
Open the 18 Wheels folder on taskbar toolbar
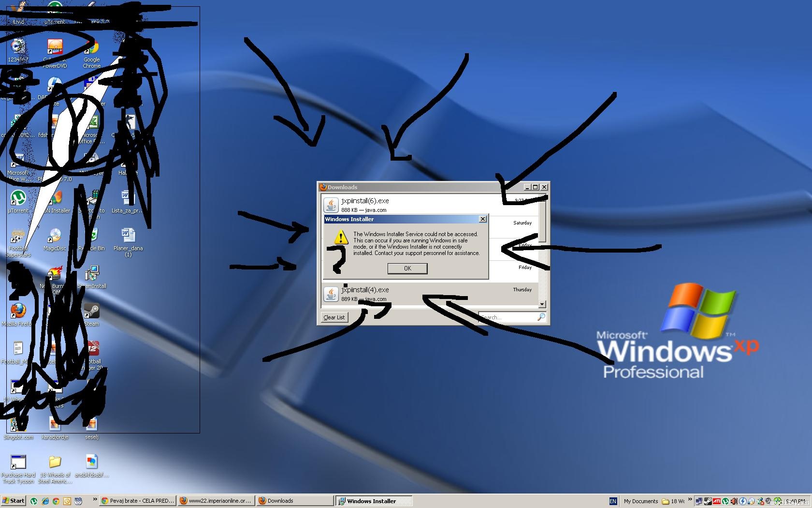673,501
